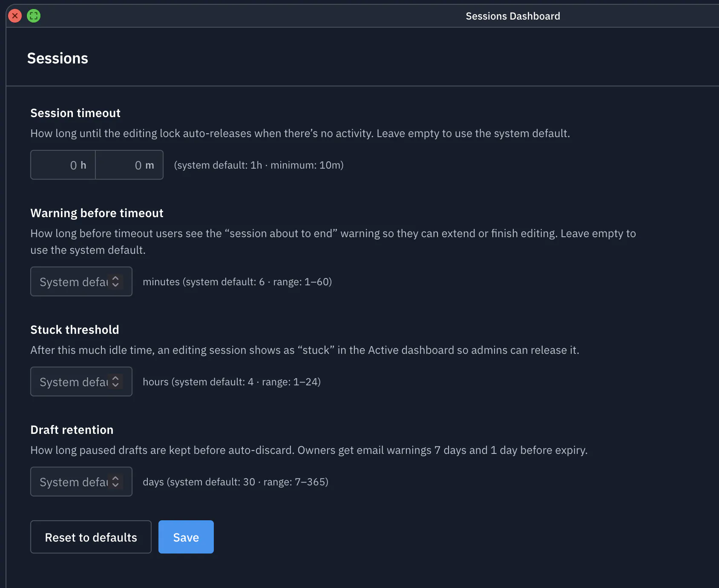Viewport: 719px width, 588px height.
Task: Click the Draft retention stepper arrows
Action: pyautogui.click(x=115, y=482)
